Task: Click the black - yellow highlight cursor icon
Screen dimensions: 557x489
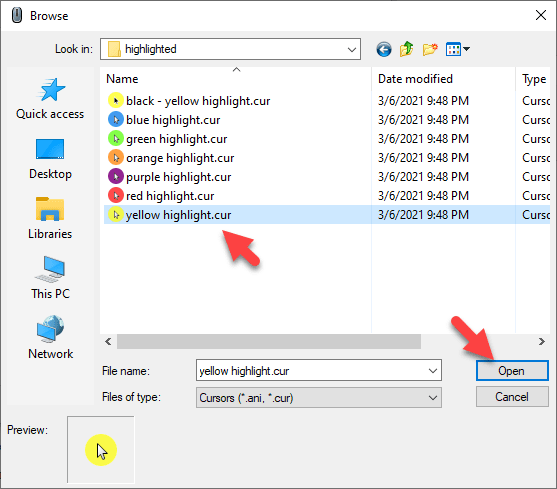Action: 115,101
